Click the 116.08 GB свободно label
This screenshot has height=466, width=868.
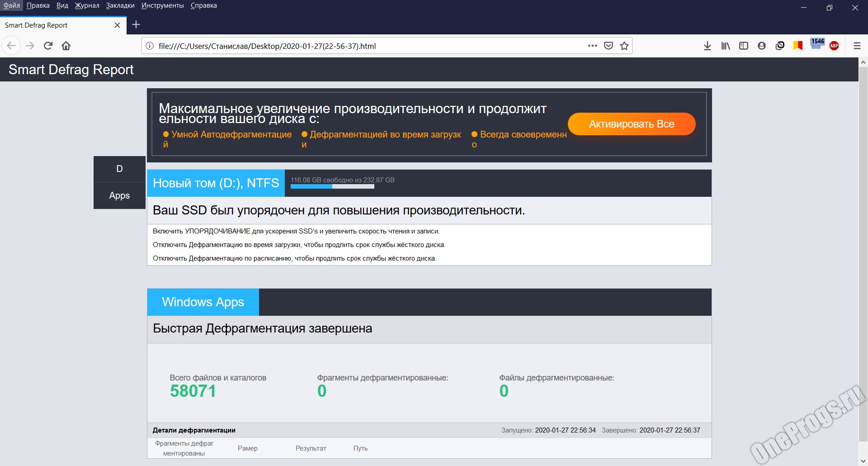[343, 180]
